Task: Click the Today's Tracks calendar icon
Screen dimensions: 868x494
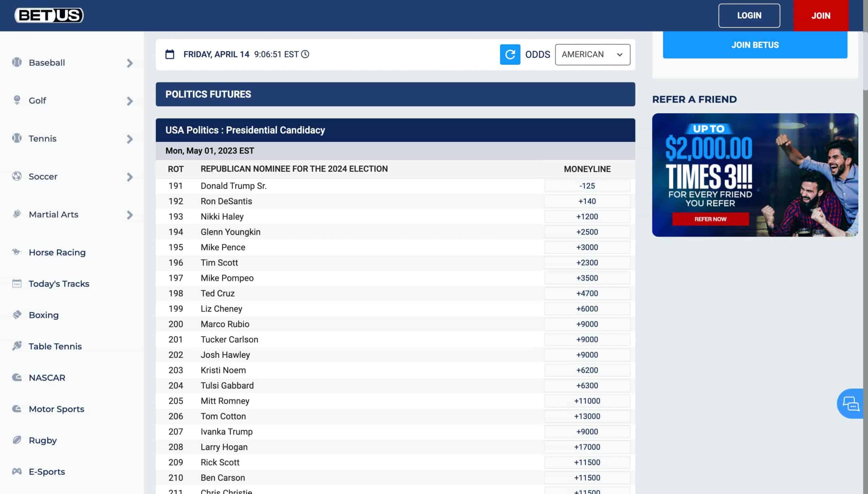Action: (17, 283)
